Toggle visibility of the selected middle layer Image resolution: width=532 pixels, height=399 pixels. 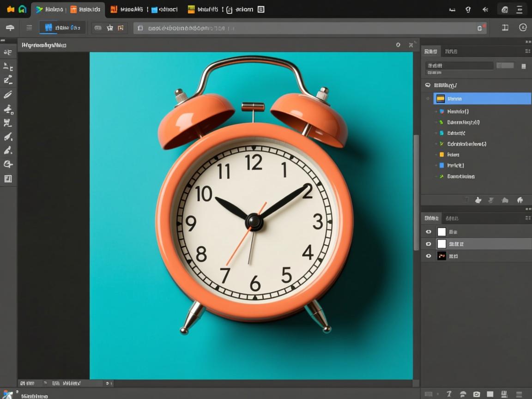pos(429,244)
